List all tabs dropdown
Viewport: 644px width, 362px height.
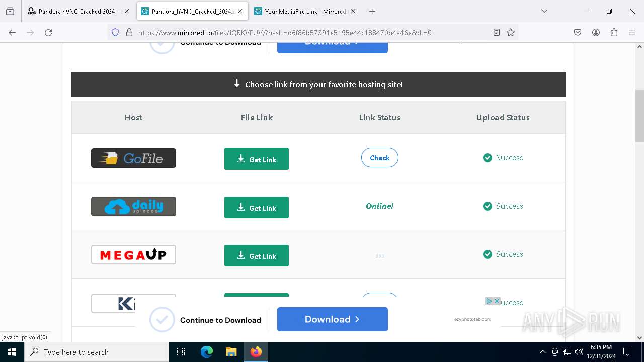544,11
